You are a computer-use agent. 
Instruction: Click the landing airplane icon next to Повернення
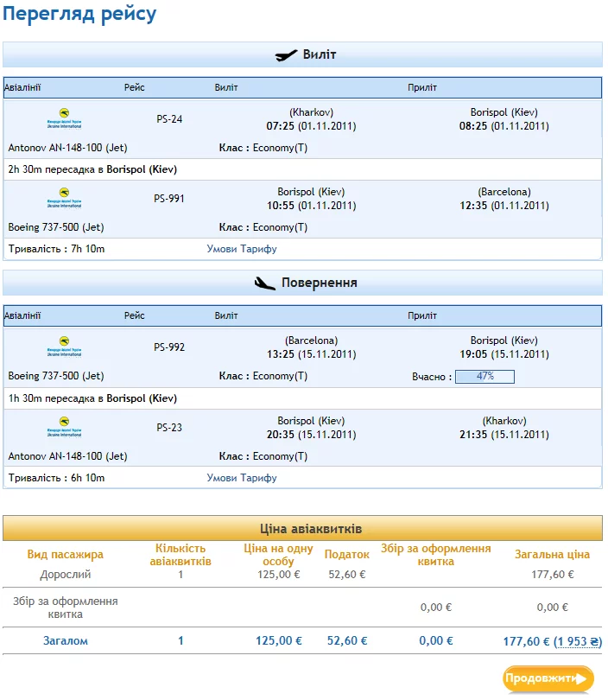(264, 283)
